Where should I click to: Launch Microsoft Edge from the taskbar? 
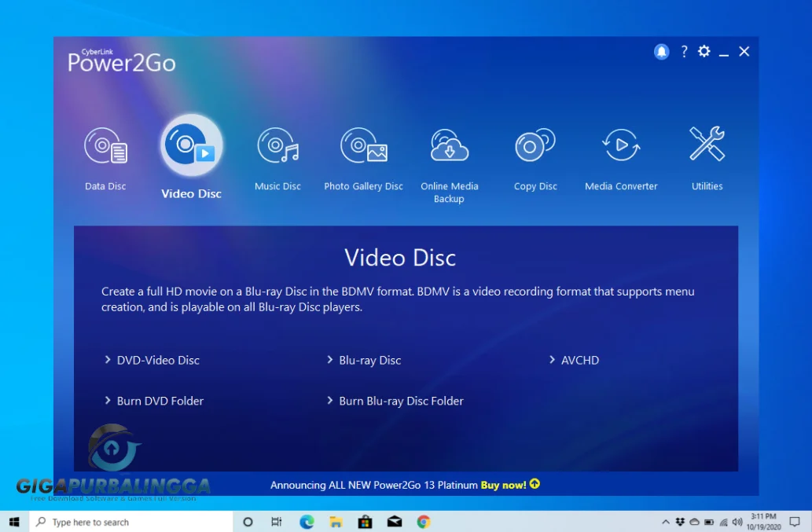tap(306, 522)
